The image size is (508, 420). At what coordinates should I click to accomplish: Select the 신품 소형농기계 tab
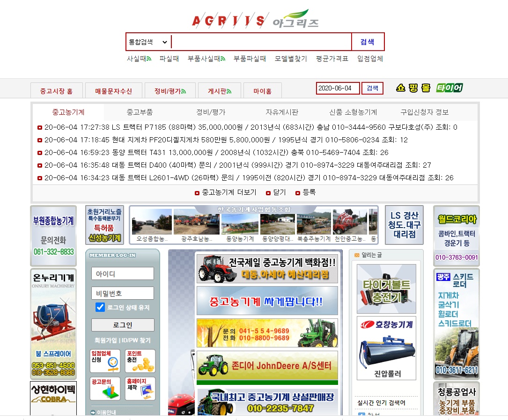pyautogui.click(x=353, y=112)
